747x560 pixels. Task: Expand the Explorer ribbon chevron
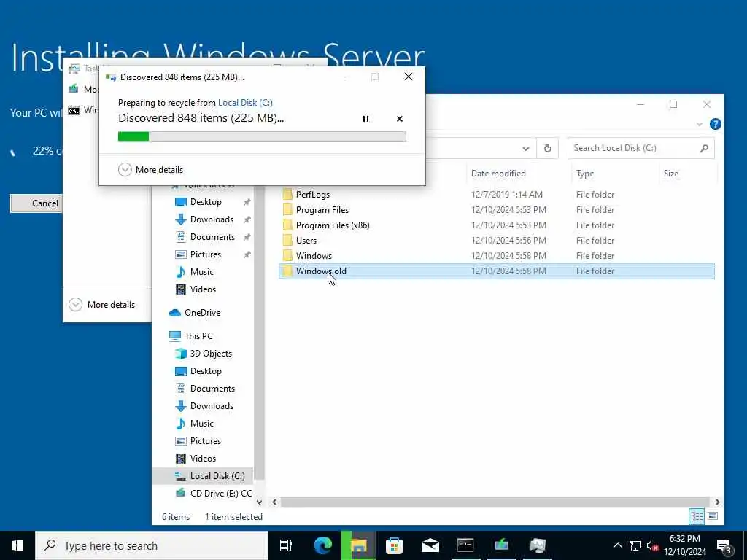pyautogui.click(x=699, y=124)
